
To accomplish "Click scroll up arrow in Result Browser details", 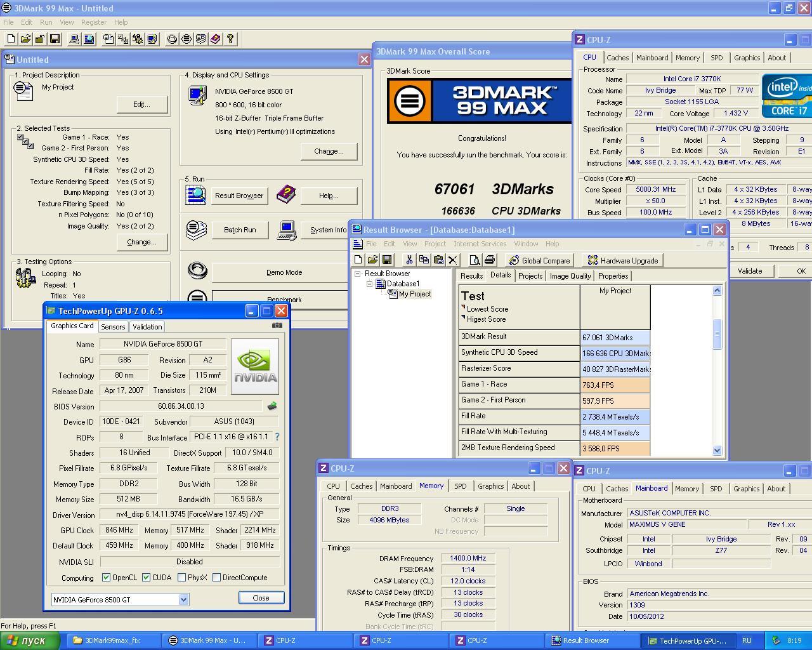I will coord(717,290).
